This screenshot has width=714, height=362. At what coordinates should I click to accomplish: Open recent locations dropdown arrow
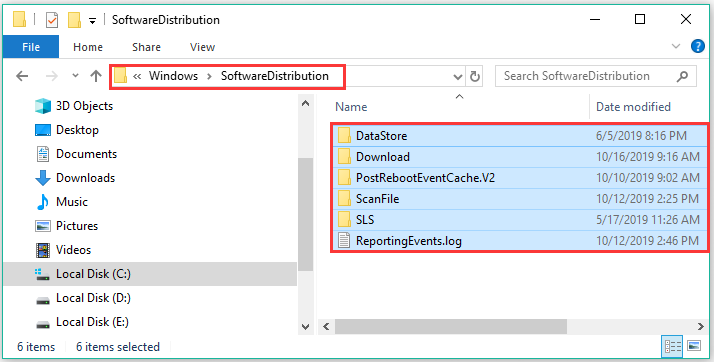pos(76,76)
